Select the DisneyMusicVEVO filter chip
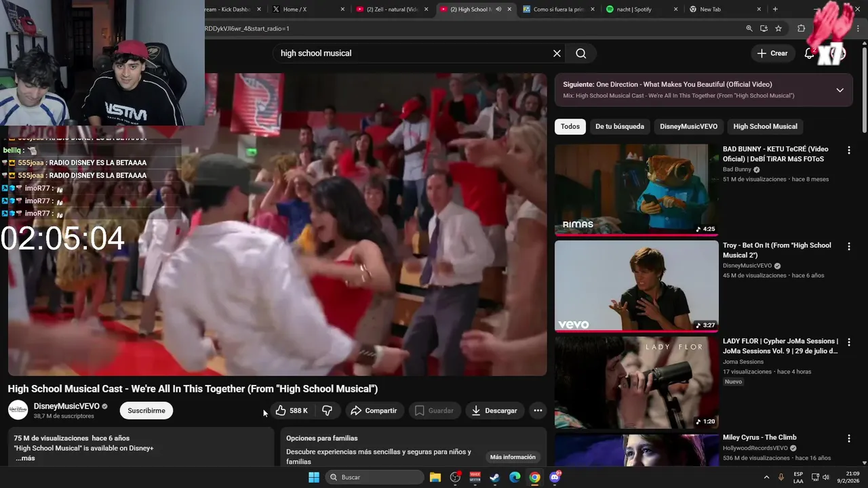The image size is (868, 488). (688, 127)
